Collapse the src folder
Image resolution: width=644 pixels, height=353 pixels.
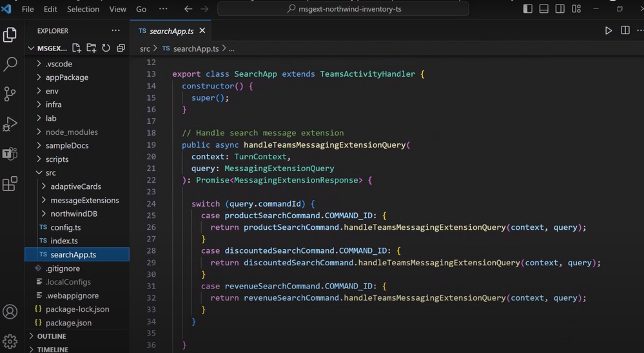[50, 173]
